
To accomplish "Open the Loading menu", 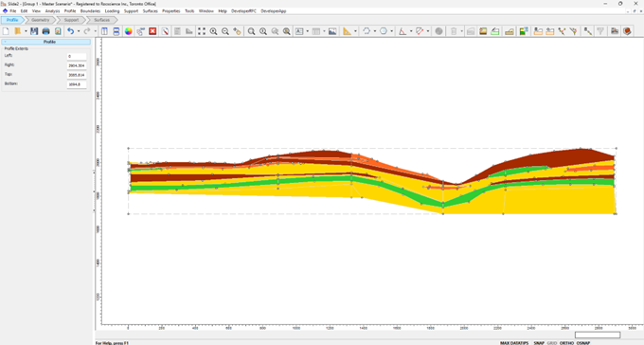I will (112, 11).
